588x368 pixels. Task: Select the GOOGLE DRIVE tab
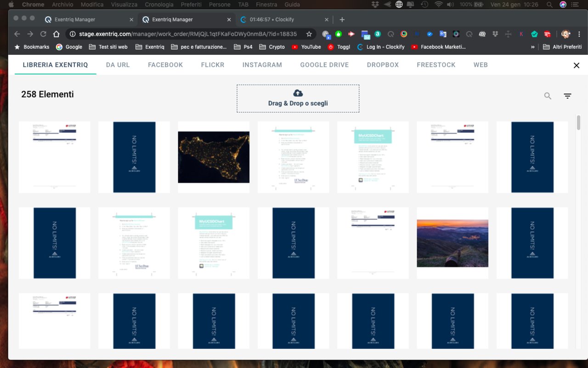click(324, 65)
